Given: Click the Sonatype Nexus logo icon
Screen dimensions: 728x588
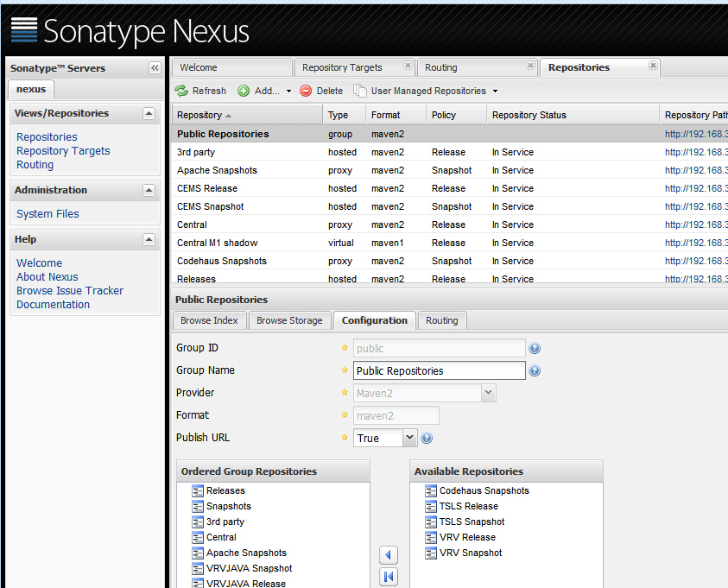Looking at the screenshot, I should tap(24, 29).
